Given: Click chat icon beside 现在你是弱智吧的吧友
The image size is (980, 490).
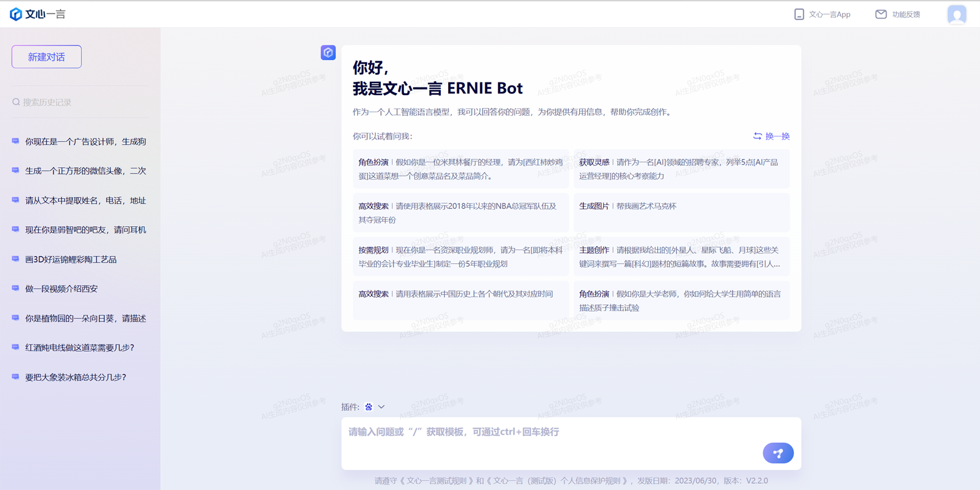Looking at the screenshot, I should click(x=16, y=229).
